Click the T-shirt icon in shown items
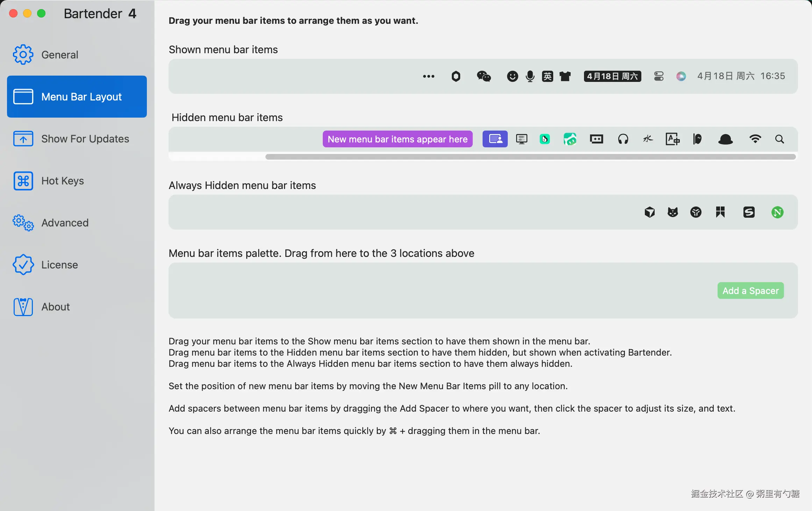This screenshot has height=511, width=812. coord(565,76)
